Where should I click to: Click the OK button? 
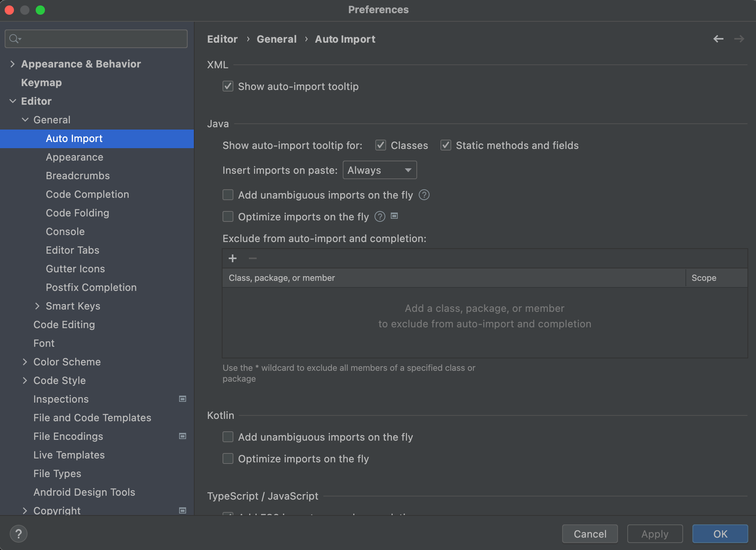coord(720,534)
